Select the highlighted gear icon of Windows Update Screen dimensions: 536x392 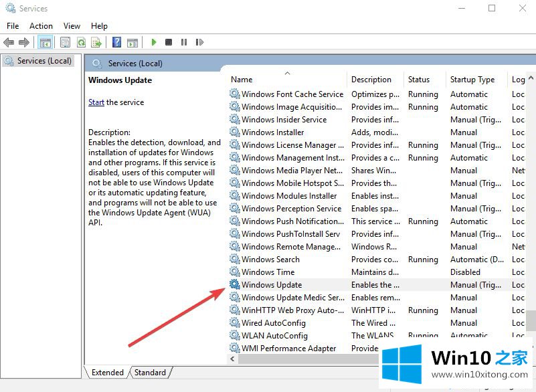[234, 284]
